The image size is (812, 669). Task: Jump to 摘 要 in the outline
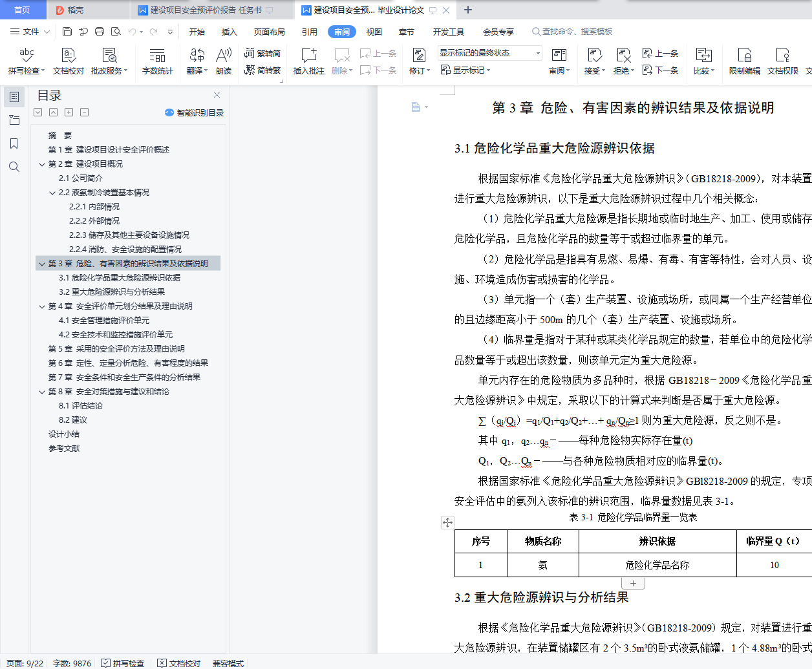(x=60, y=136)
